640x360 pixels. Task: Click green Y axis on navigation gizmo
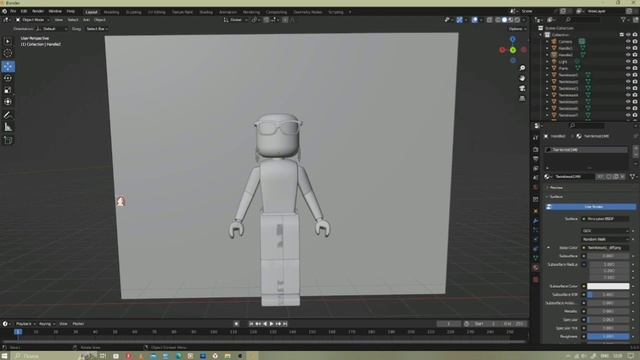tap(513, 50)
